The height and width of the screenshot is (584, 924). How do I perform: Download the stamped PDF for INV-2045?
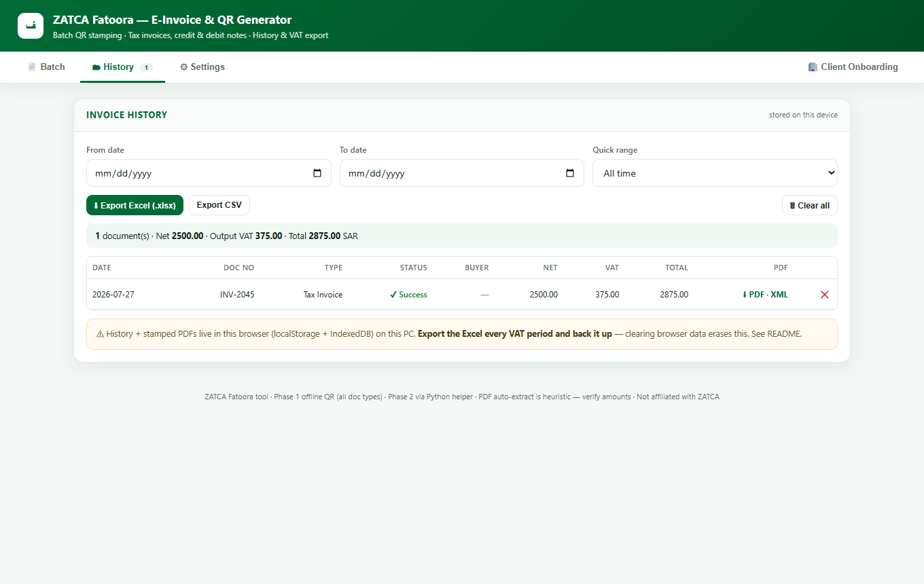point(753,295)
